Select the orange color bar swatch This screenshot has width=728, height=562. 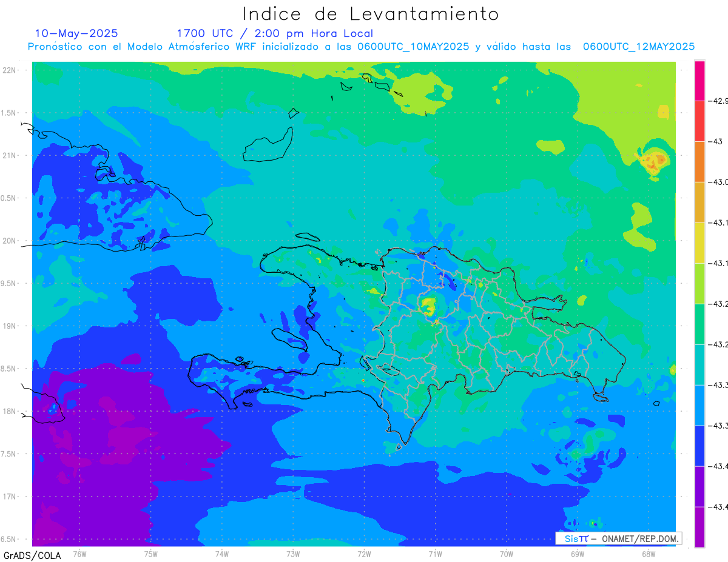click(699, 162)
